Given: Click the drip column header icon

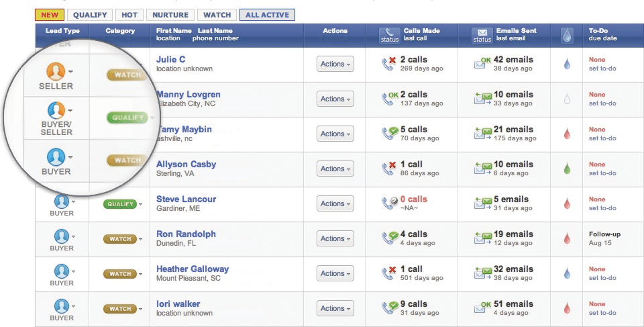Looking at the screenshot, I should 567,36.
